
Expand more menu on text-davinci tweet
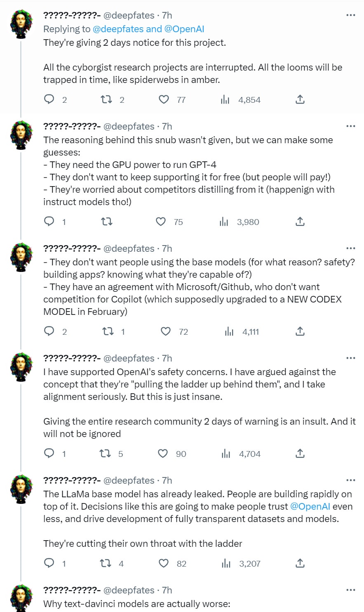[351, 590]
